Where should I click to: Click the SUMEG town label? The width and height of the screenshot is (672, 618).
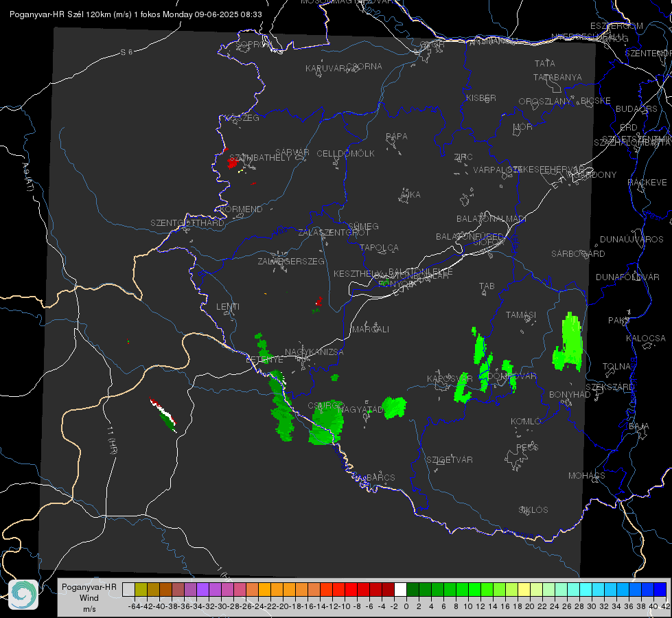pos(363,226)
